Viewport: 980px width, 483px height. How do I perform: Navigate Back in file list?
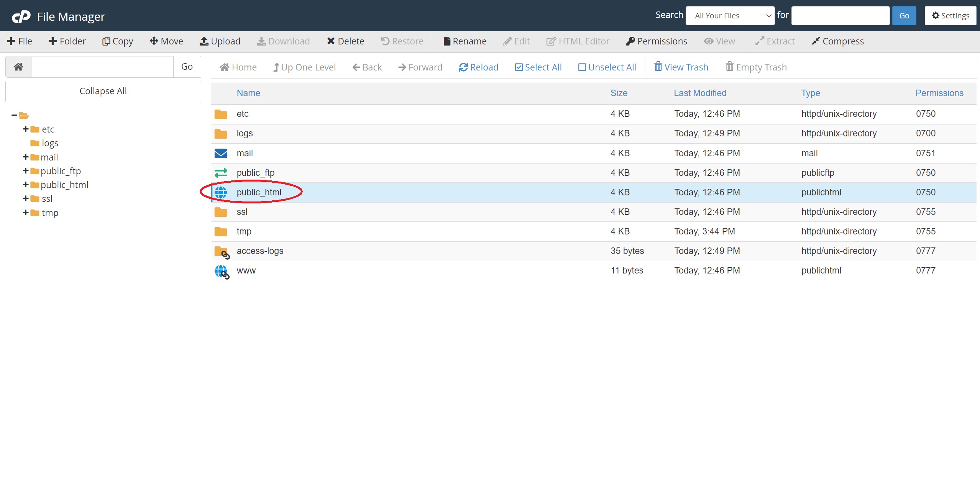pyautogui.click(x=367, y=67)
